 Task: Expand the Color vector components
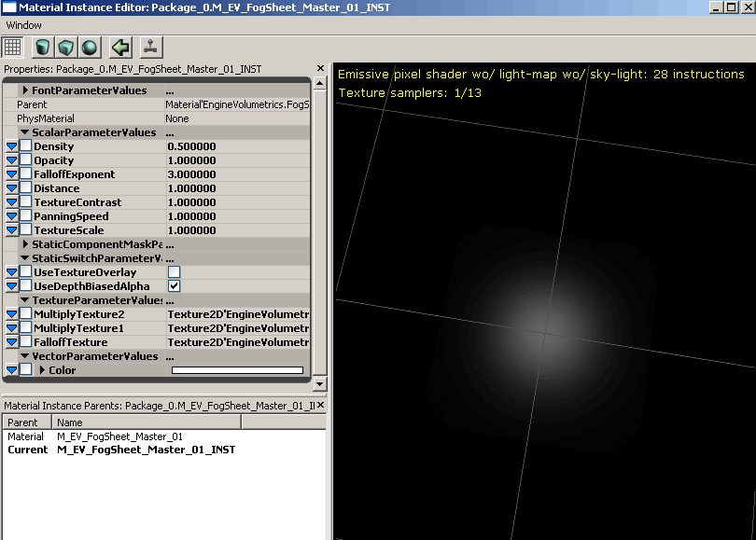tap(42, 370)
